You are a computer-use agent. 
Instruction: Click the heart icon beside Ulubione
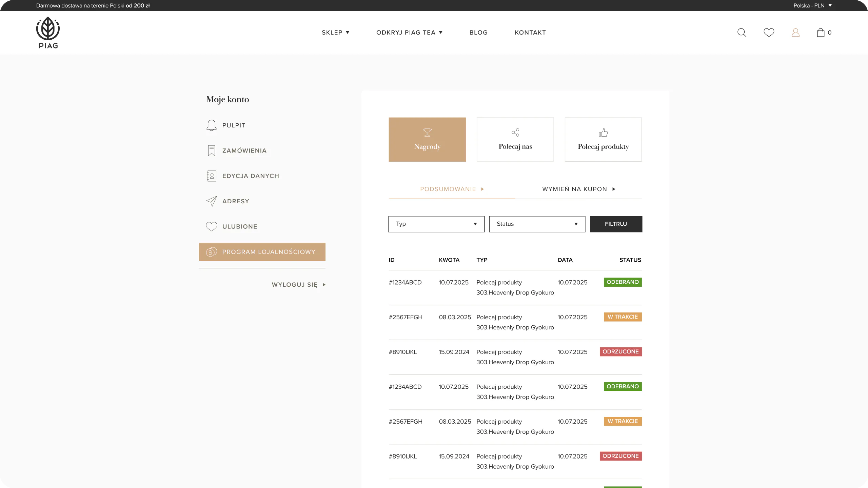(211, 226)
